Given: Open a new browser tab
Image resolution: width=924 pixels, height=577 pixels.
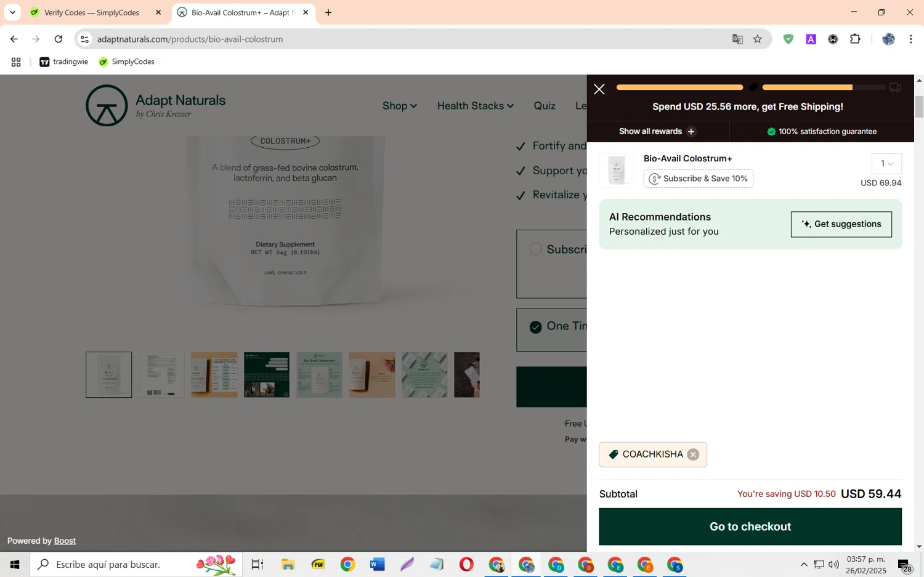Looking at the screenshot, I should (x=328, y=12).
